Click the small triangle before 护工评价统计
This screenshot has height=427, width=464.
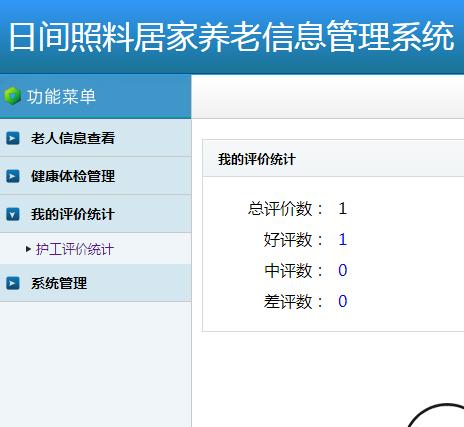[28, 249]
